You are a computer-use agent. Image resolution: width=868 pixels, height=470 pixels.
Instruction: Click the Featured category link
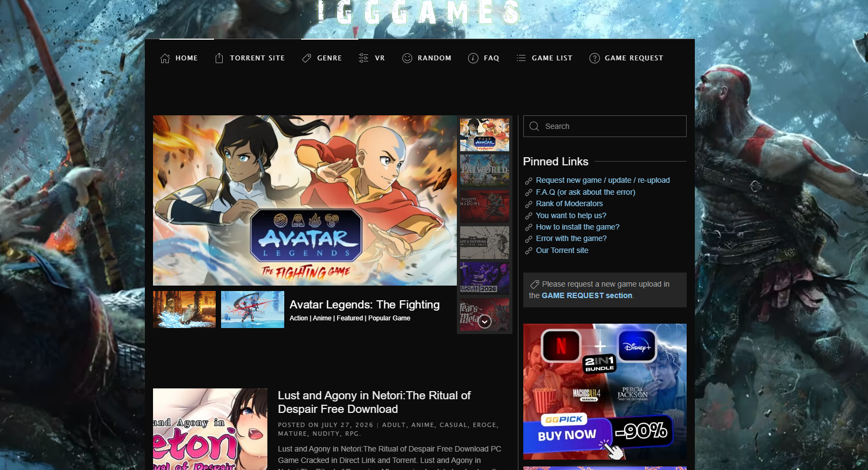point(350,318)
